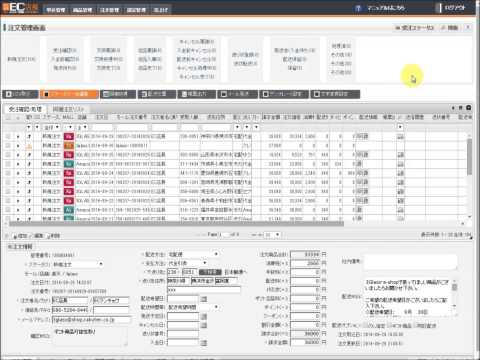480x360 pixels.
Task: Click orange highlighted toolbar button
Action: click(69, 94)
